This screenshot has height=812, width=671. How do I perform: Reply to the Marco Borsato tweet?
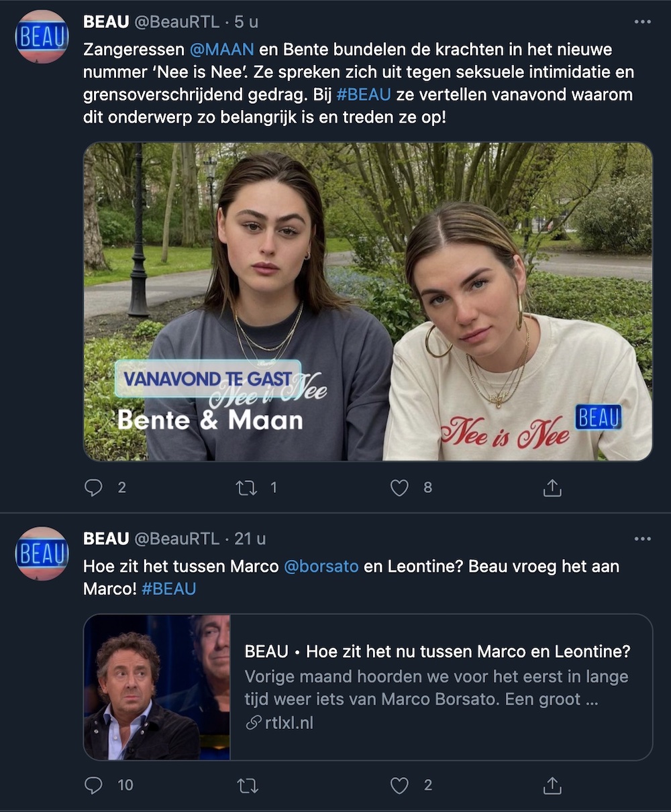pyautogui.click(x=94, y=785)
